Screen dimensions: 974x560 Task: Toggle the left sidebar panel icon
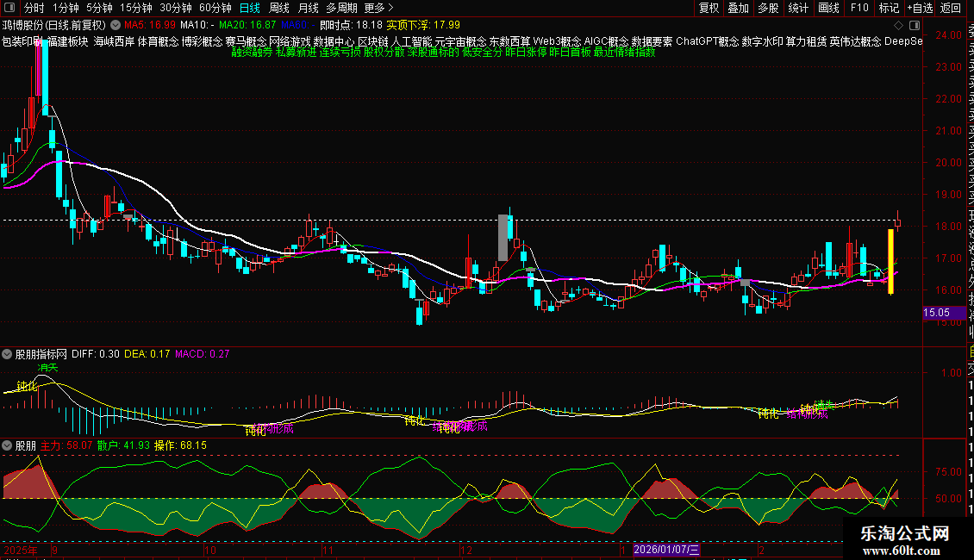point(9,8)
